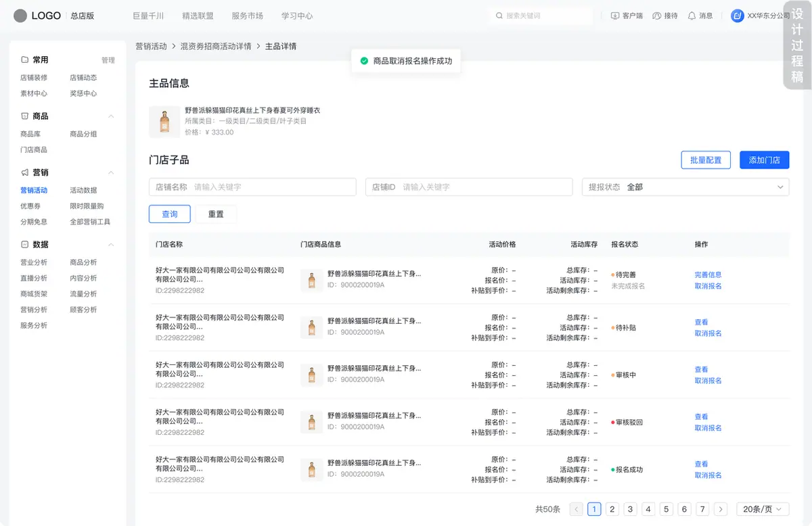Viewport: 812px width, 526px height.
Task: Focus the 店铺ID input field
Action: click(469, 187)
